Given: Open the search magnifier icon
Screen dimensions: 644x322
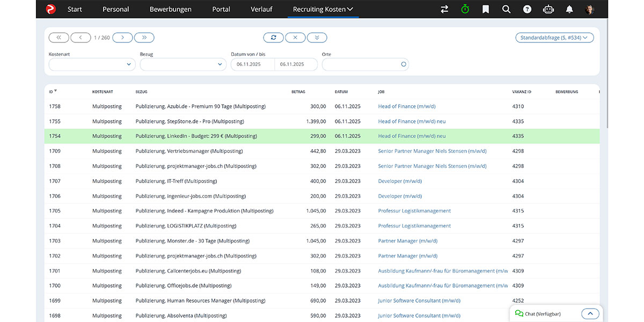Looking at the screenshot, I should pos(506,9).
